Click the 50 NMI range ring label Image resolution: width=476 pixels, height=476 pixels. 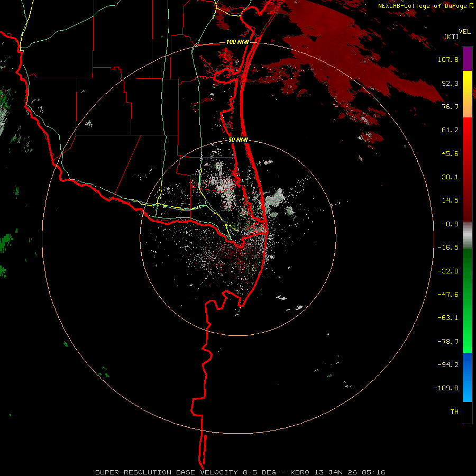pyautogui.click(x=238, y=140)
